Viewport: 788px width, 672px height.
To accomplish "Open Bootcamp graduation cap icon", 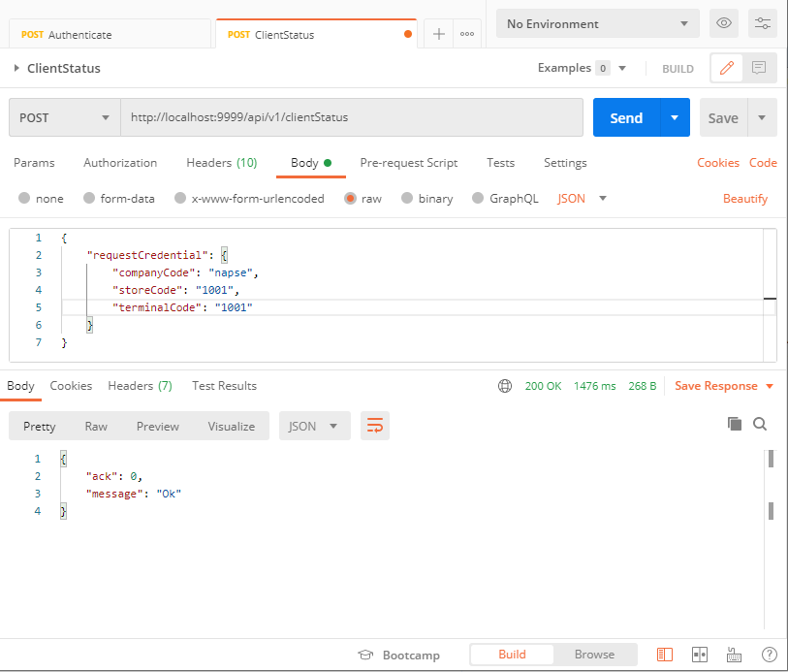I will 365,655.
